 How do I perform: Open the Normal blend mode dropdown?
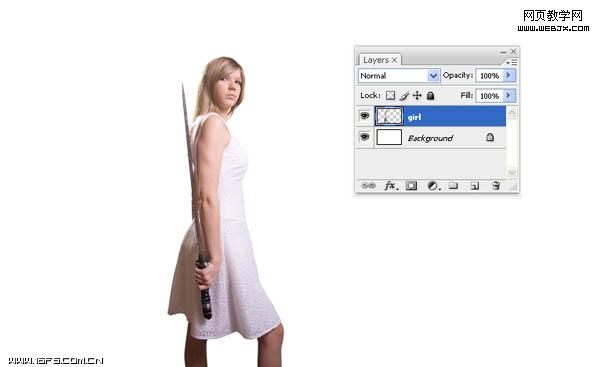click(399, 76)
